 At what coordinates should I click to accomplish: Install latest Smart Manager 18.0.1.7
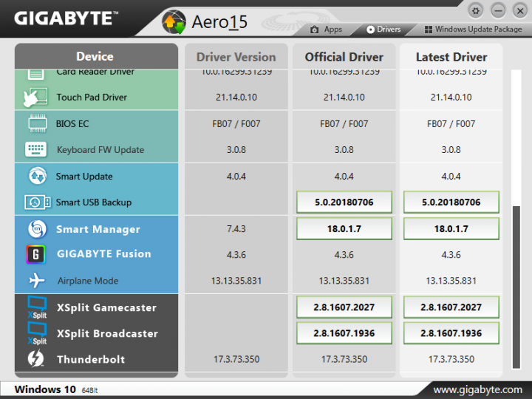click(451, 228)
